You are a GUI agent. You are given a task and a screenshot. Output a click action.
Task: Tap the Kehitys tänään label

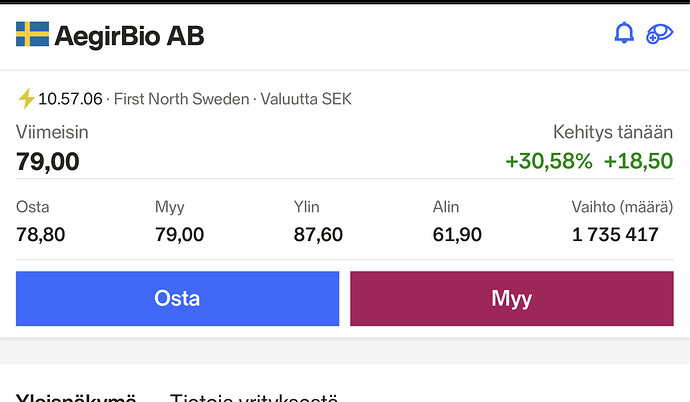(613, 132)
